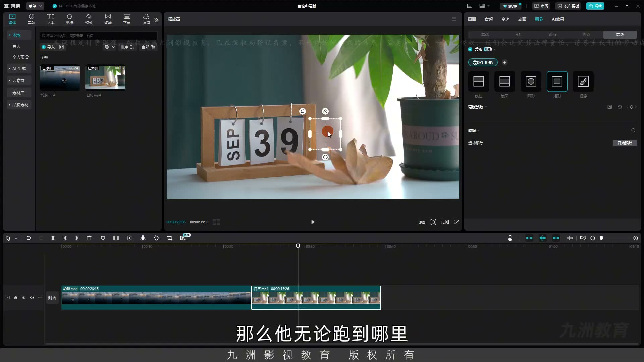The height and width of the screenshot is (362, 644).
Task: Select the 圆形 circle mask shape
Action: coord(531,81)
